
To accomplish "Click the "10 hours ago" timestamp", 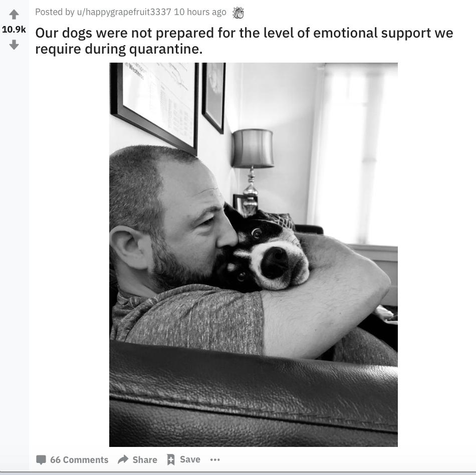I will click(200, 12).
